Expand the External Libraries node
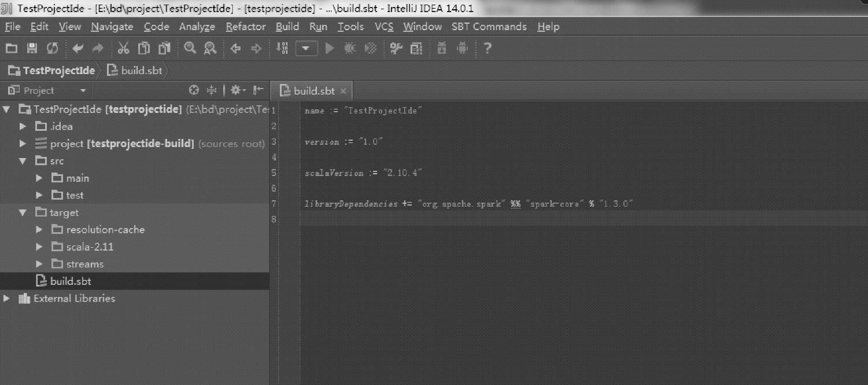Viewport: 868px width, 385px height. click(x=6, y=298)
